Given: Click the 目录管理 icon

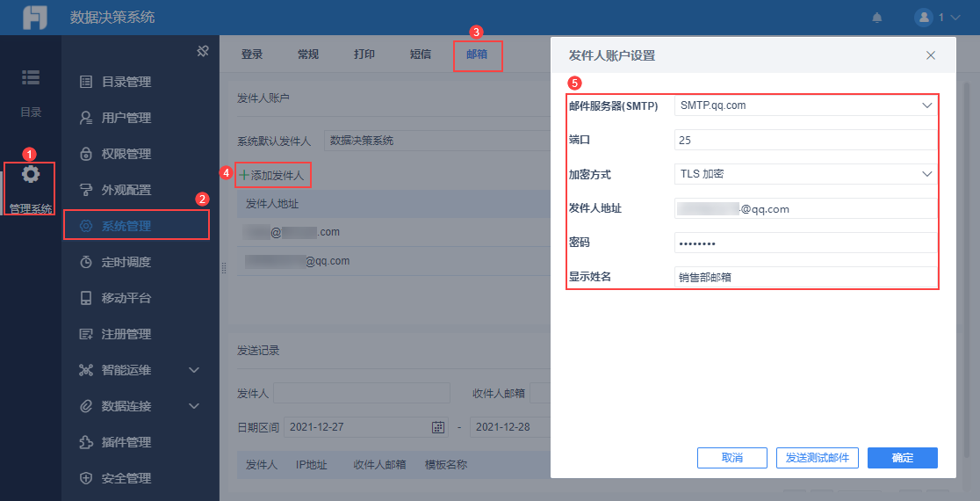Looking at the screenshot, I should [x=86, y=82].
